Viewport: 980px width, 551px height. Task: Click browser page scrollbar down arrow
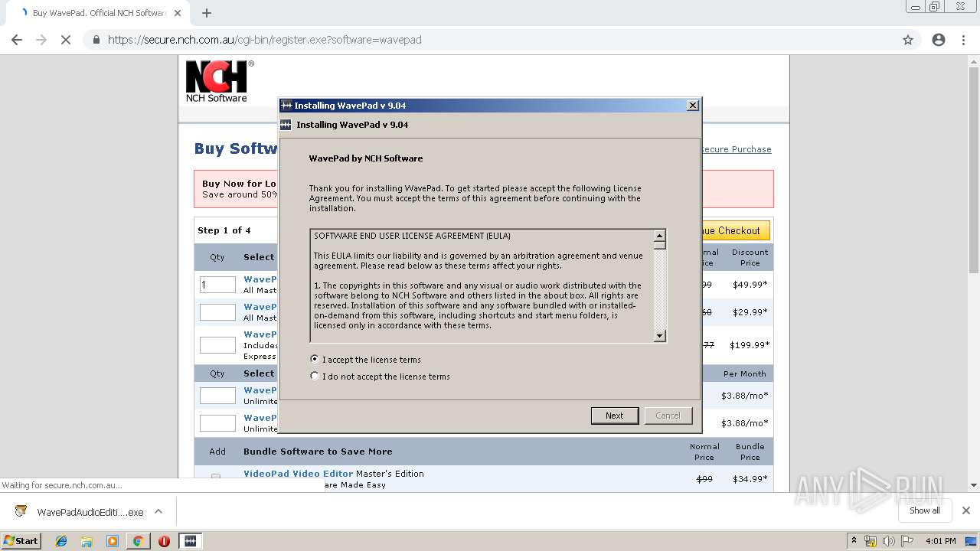pyautogui.click(x=974, y=485)
